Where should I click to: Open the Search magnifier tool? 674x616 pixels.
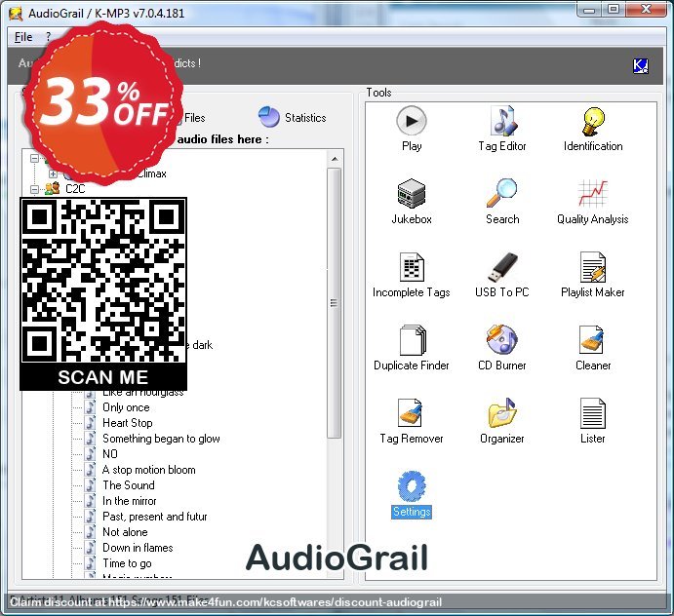coord(502,202)
